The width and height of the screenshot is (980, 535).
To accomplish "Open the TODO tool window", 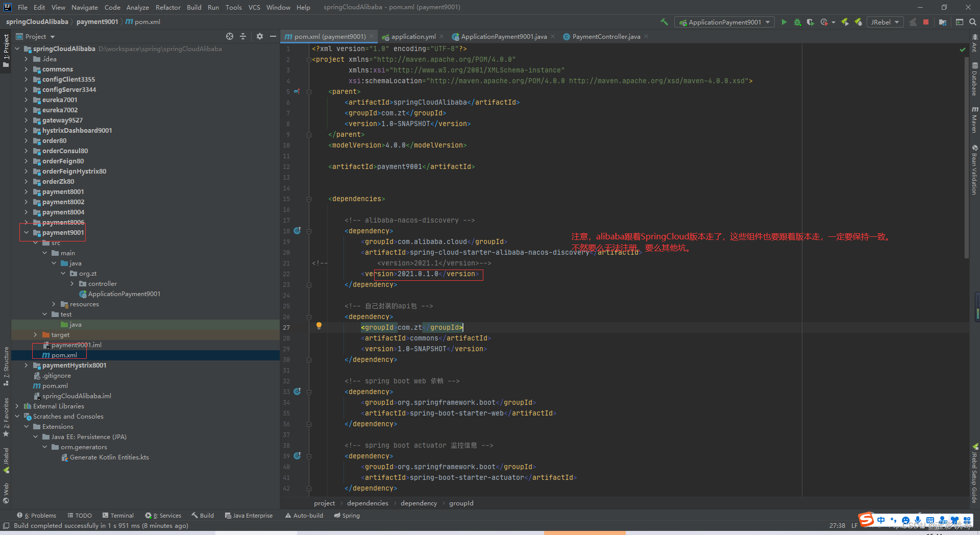I will click(x=80, y=516).
